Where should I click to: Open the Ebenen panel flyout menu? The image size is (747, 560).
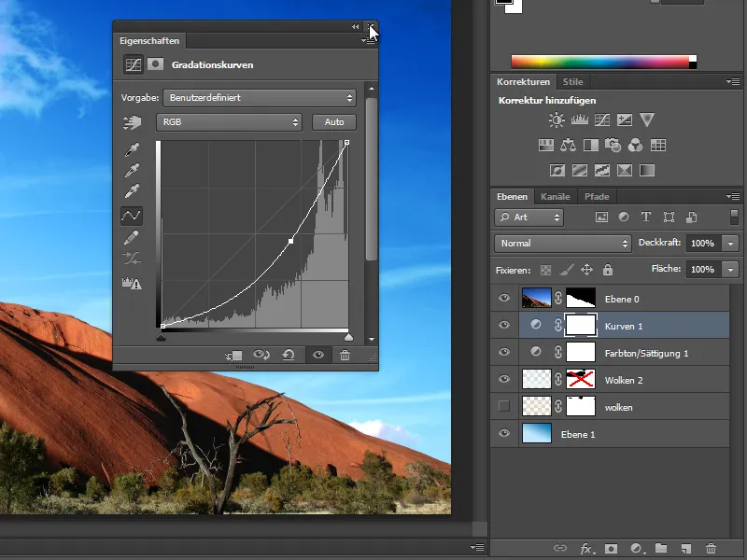tap(733, 196)
